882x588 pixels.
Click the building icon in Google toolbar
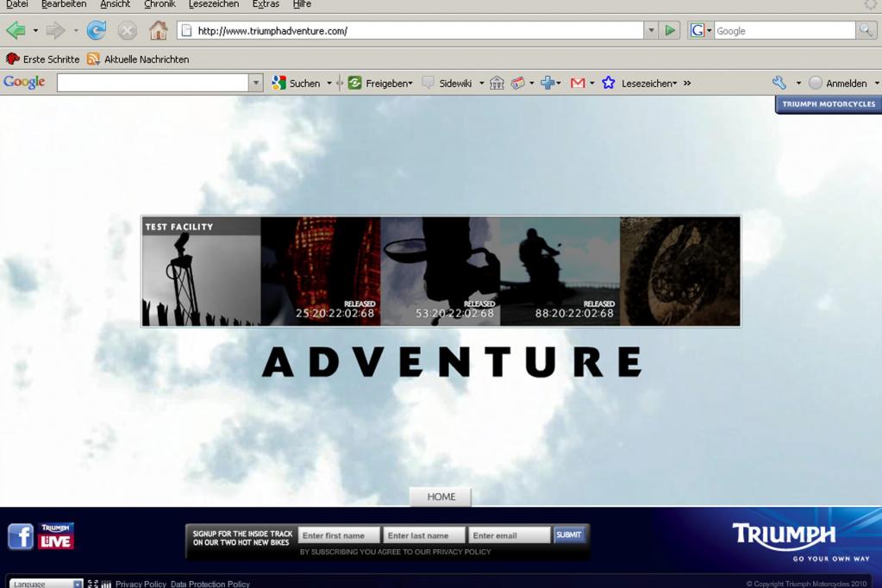(497, 84)
